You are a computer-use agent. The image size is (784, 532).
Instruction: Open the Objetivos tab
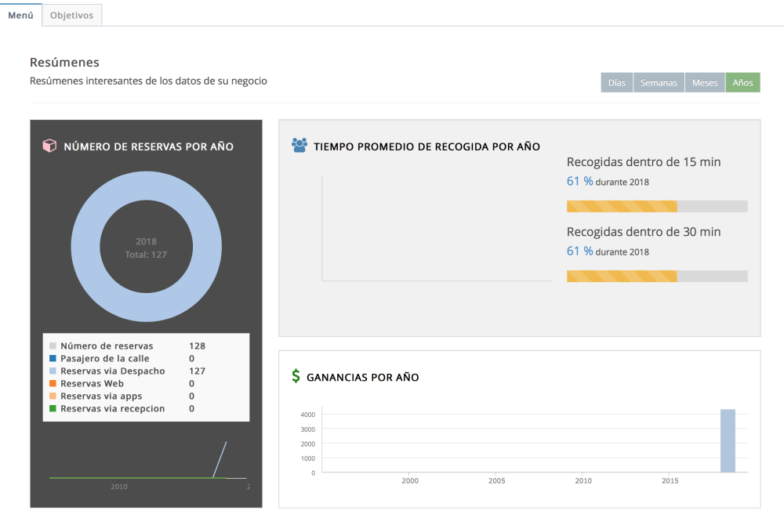tap(71, 15)
